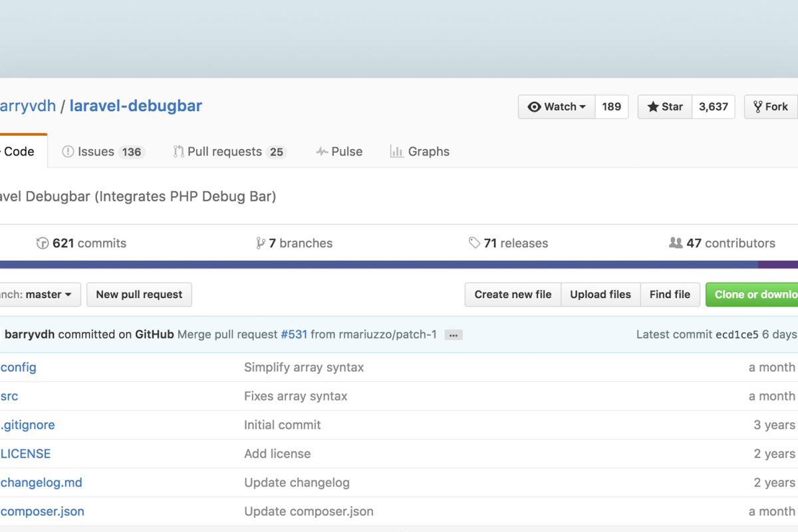Screen dimensions: 798x532
Task: Click commit message Add license
Action: tap(277, 454)
